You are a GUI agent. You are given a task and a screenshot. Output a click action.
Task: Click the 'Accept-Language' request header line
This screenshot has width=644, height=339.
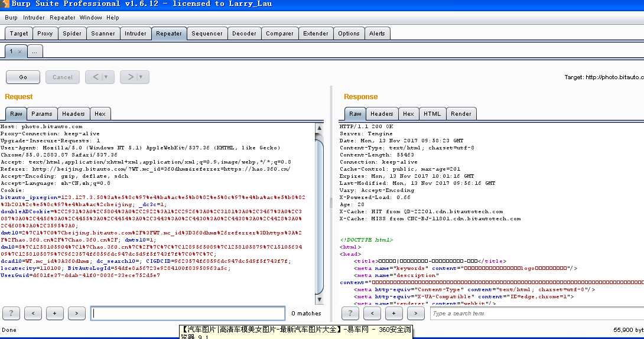(56, 183)
